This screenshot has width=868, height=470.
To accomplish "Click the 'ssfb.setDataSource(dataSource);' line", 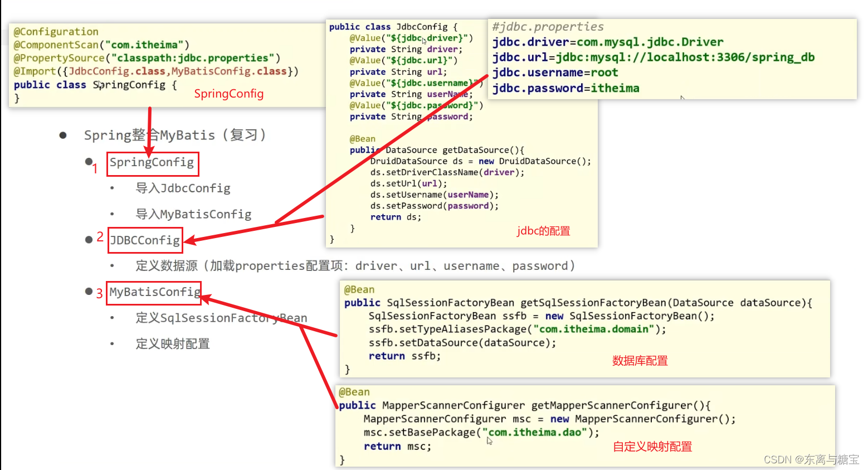I will 462,343.
